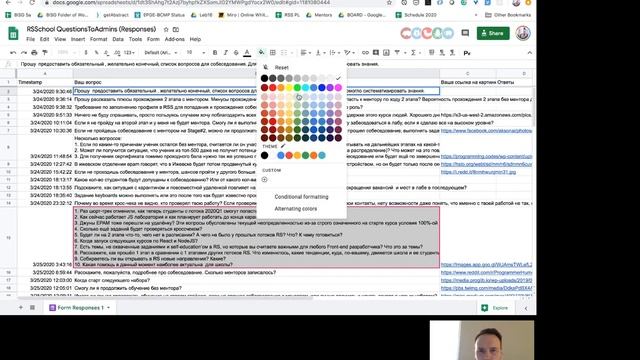Open the Schedule 2020 bookmark

click(416, 15)
